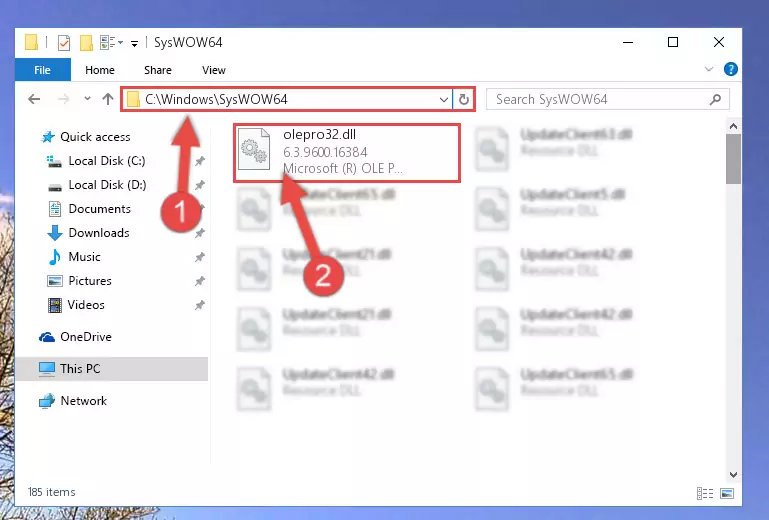Maximize the SysWOW64 window
The width and height of the screenshot is (769, 520).
tap(673, 43)
